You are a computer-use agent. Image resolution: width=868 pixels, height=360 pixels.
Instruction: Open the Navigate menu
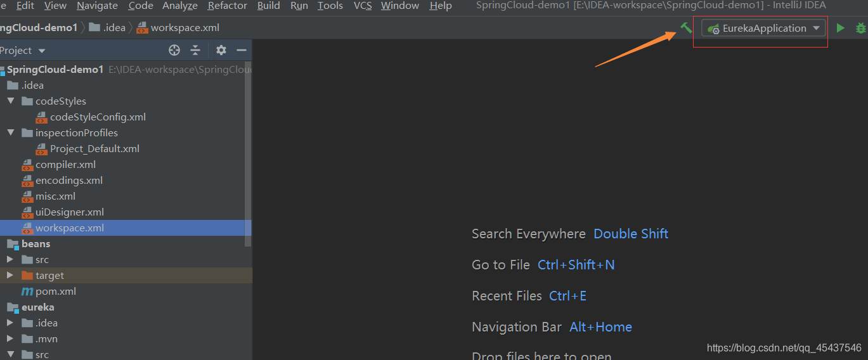tap(97, 6)
